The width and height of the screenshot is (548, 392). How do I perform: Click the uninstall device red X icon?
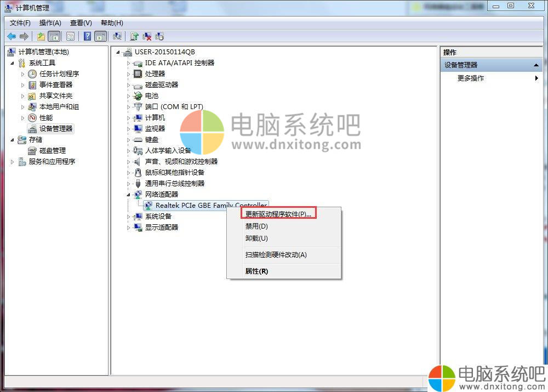click(147, 36)
